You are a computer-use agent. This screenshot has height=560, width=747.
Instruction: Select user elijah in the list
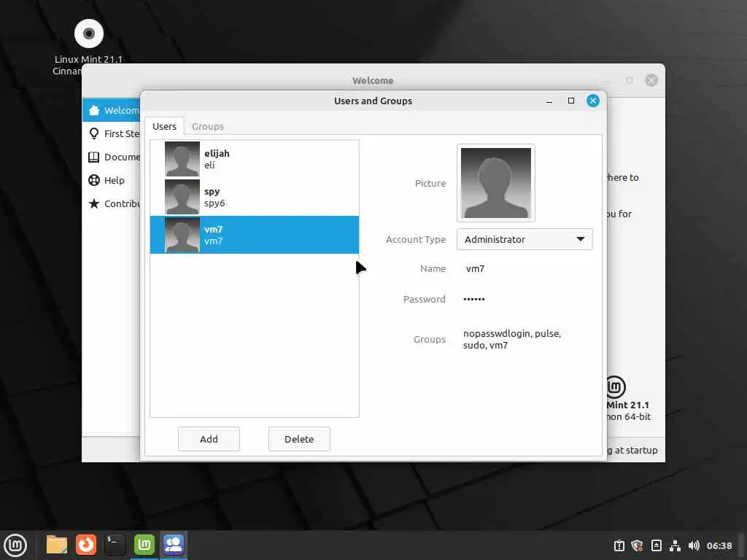click(x=255, y=159)
